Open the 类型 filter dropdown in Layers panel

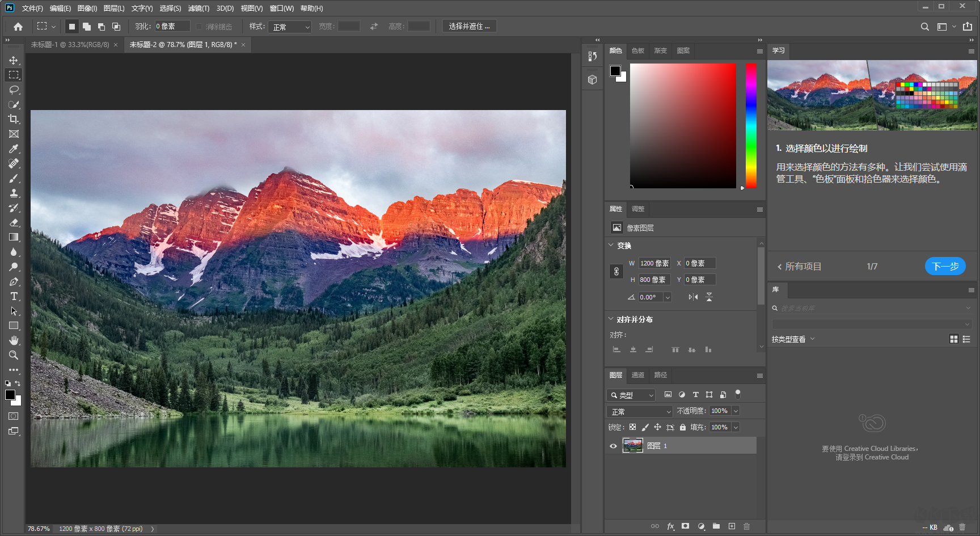pyautogui.click(x=631, y=395)
